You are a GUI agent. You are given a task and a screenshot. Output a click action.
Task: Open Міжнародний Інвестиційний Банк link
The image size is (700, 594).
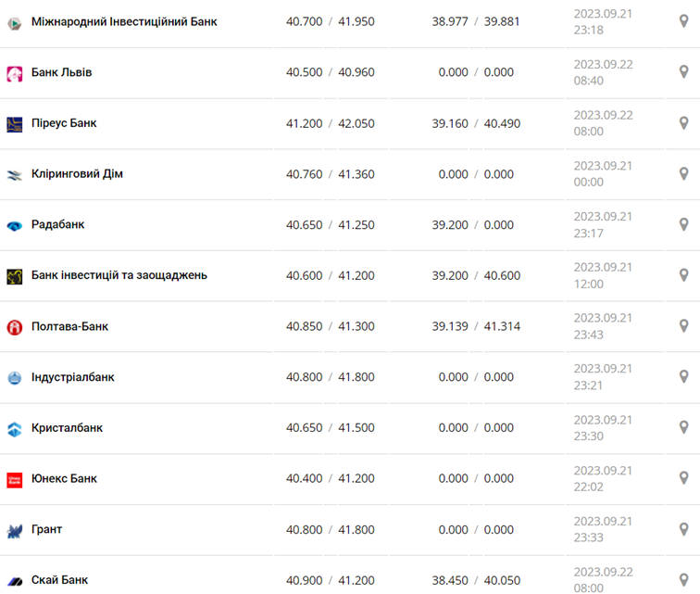(124, 21)
